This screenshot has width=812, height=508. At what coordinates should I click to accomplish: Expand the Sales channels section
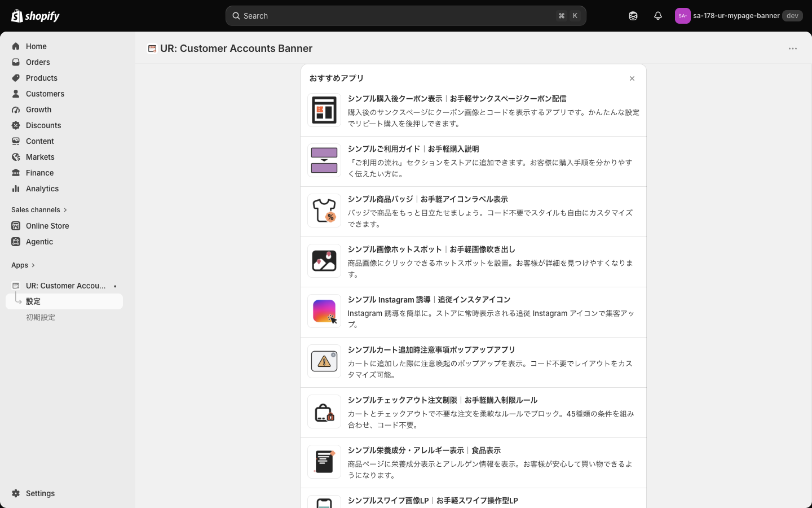coord(39,210)
